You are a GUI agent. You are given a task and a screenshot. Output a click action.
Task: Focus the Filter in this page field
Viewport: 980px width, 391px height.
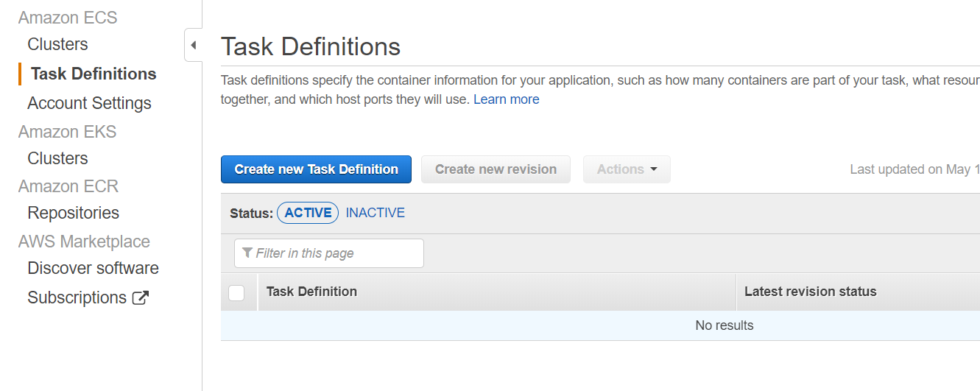click(x=329, y=253)
